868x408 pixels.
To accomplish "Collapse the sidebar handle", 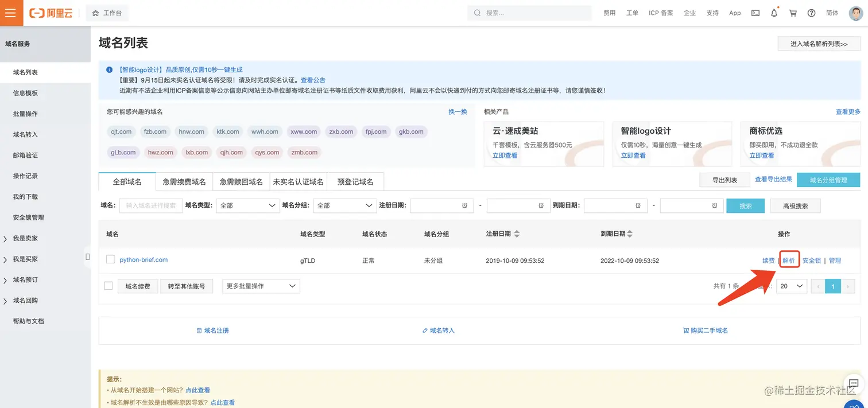I will point(87,257).
